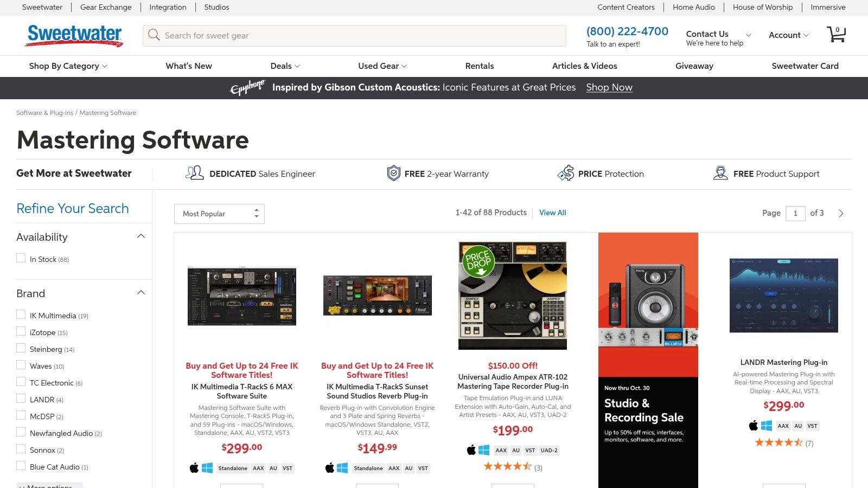Open Sunset Sound Studios Reverb product image

378,296
